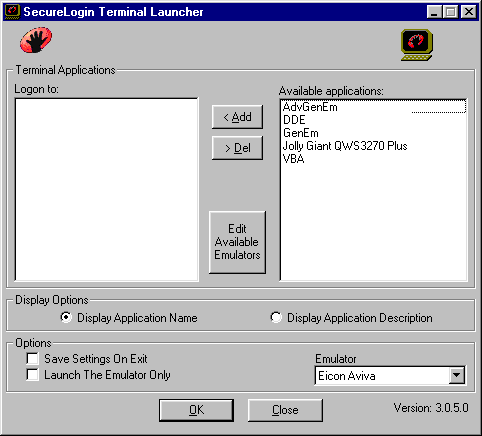Open Edit Available Emulators
This screenshot has height=436, width=482.
point(237,242)
